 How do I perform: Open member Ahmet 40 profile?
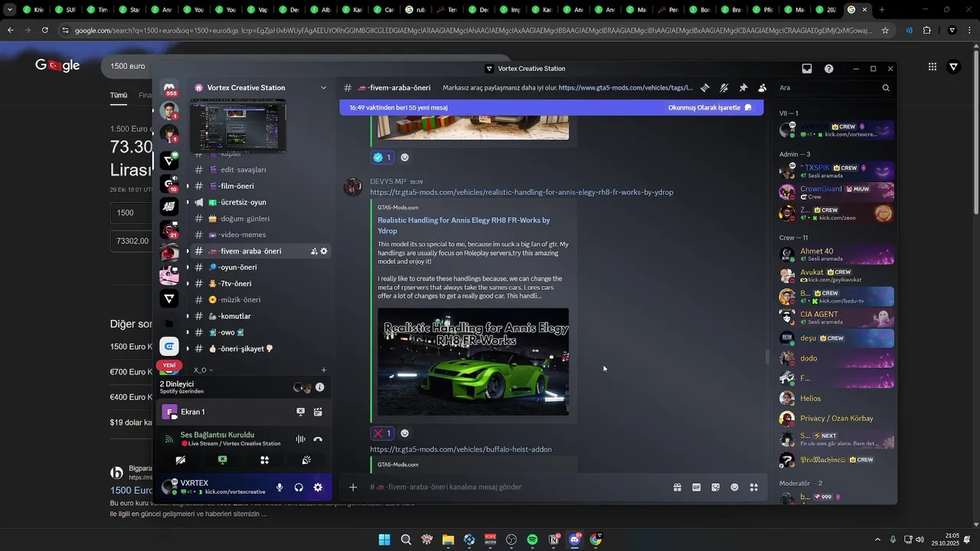click(x=836, y=254)
